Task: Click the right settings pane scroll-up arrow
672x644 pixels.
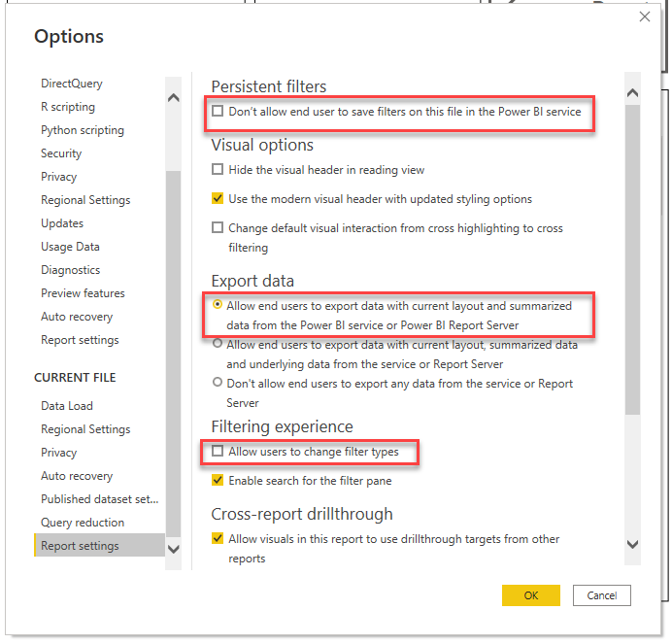Action: (632, 92)
